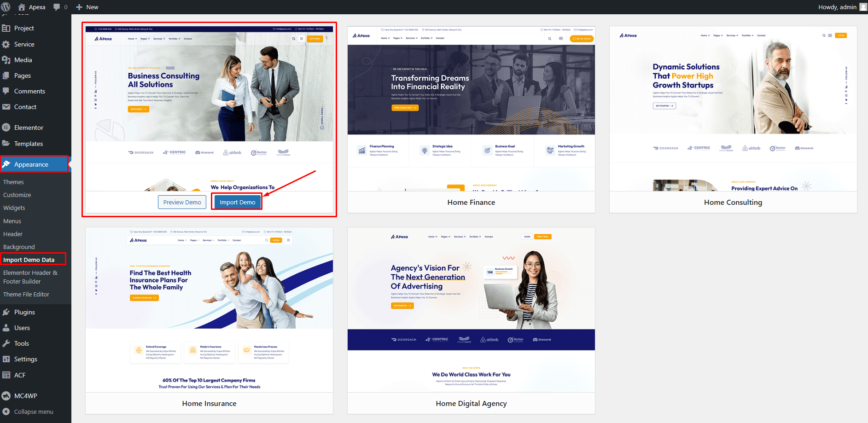Click the Pages icon in sidebar
Viewport: 868px width, 423px height.
[x=6, y=75]
